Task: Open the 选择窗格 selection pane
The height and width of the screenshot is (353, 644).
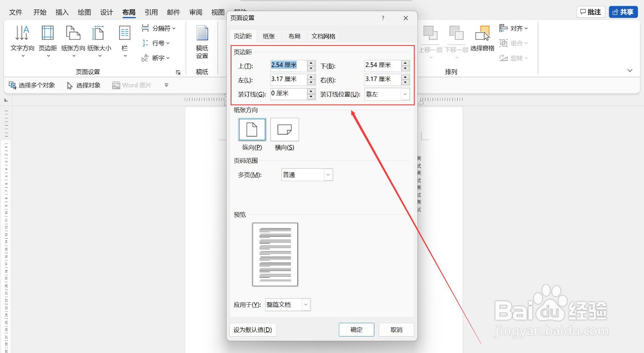Action: point(482,39)
